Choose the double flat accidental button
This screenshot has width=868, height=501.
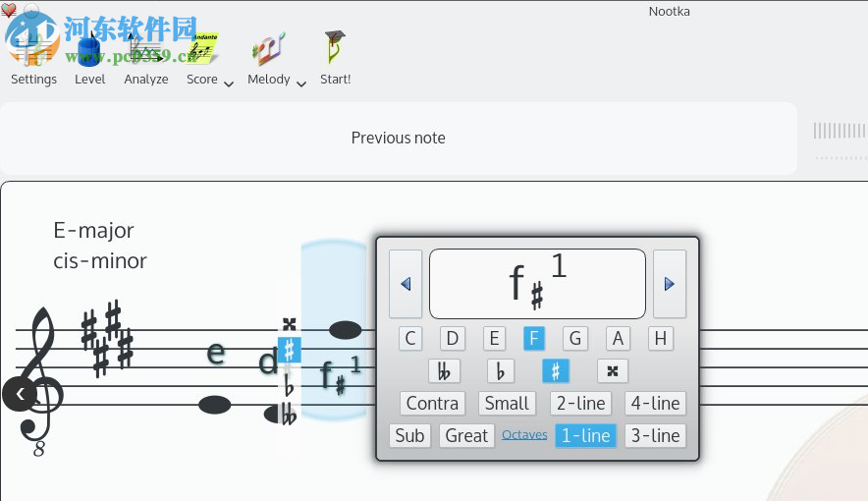[x=444, y=371]
